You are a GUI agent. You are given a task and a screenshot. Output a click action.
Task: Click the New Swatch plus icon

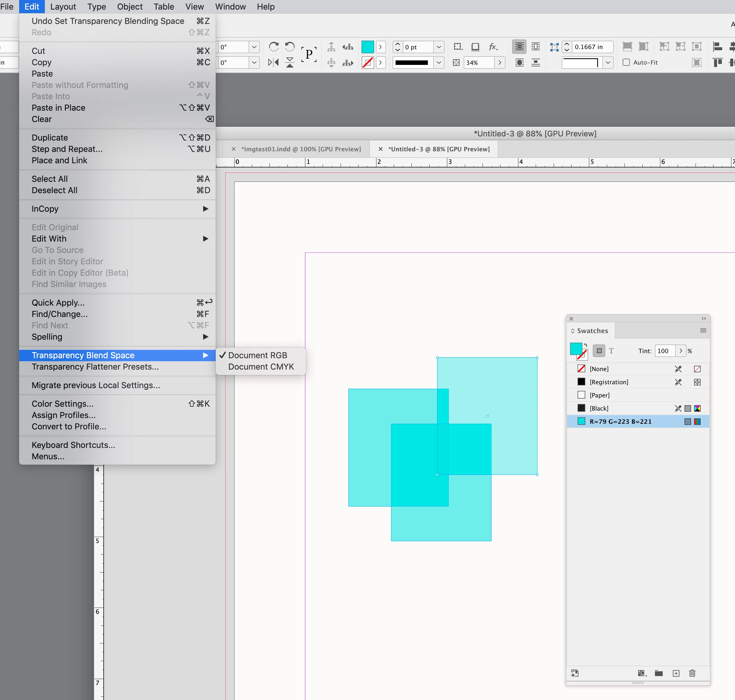click(x=676, y=673)
